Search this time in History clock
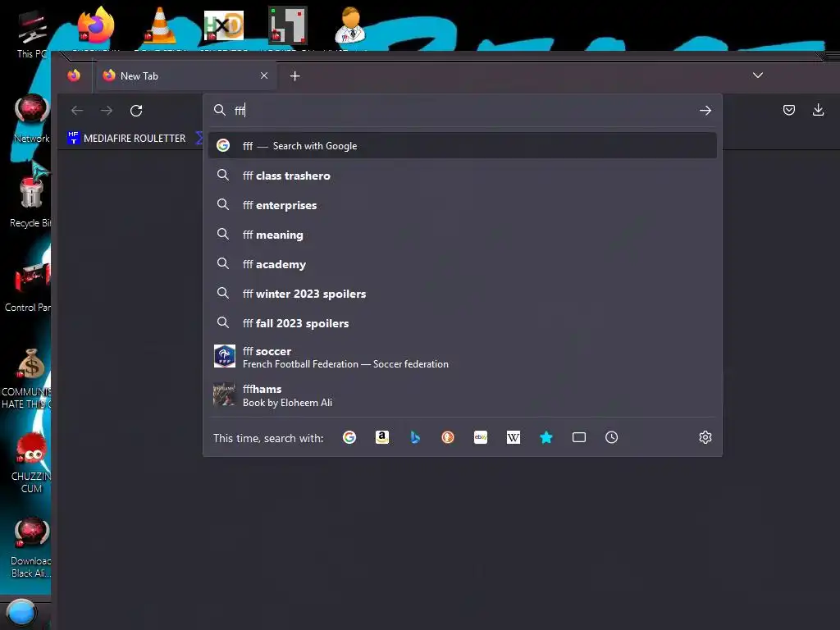 coord(612,438)
